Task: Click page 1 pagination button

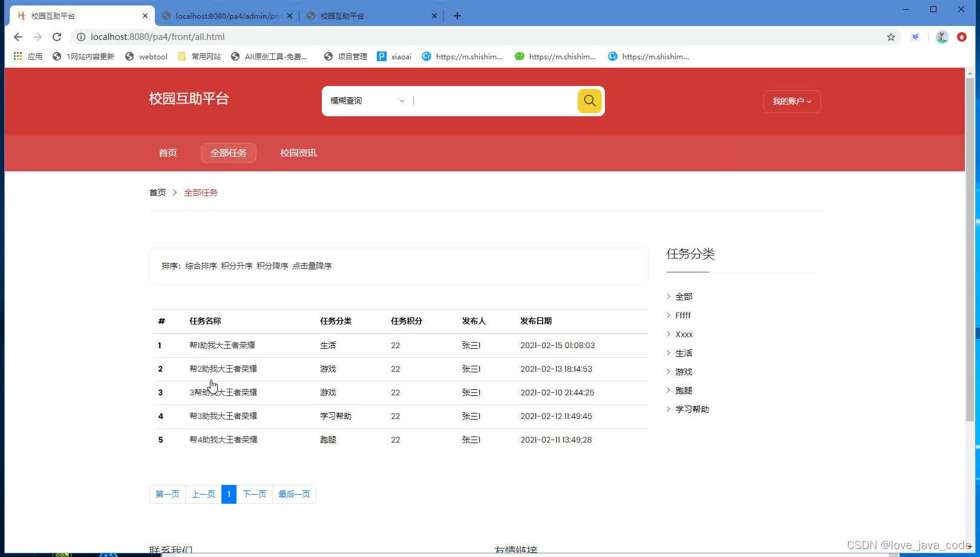Action: point(229,494)
